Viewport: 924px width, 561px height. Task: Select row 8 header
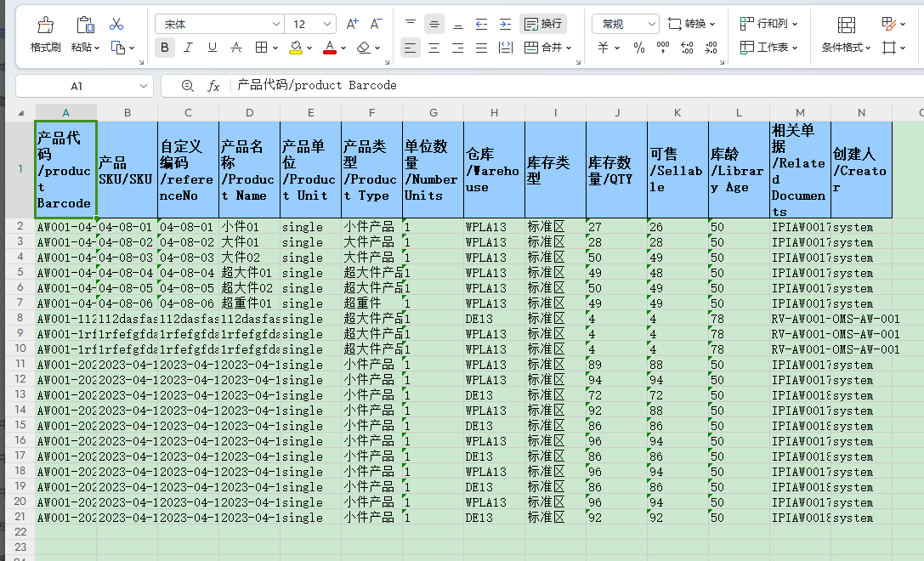pyautogui.click(x=20, y=318)
